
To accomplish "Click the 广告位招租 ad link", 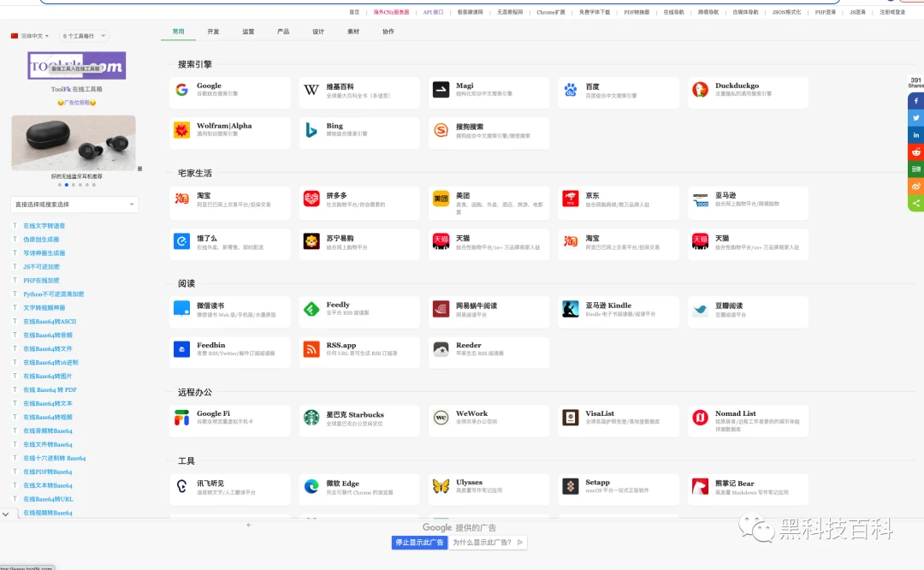I will tap(77, 103).
